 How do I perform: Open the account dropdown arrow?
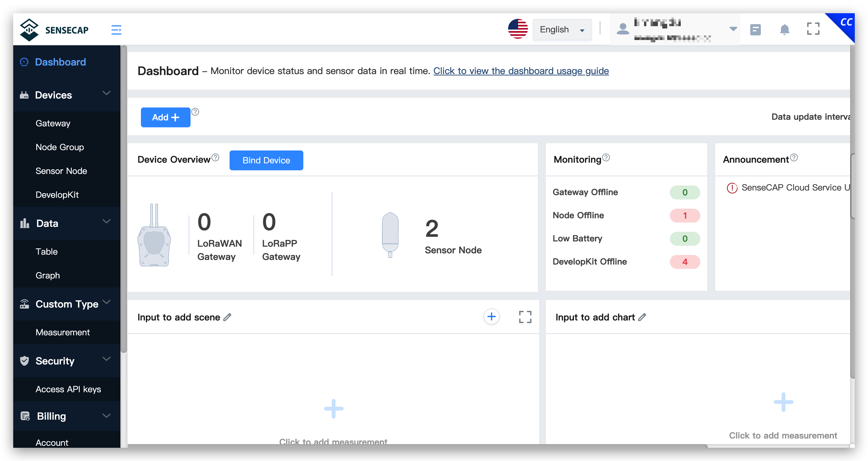pyautogui.click(x=733, y=29)
